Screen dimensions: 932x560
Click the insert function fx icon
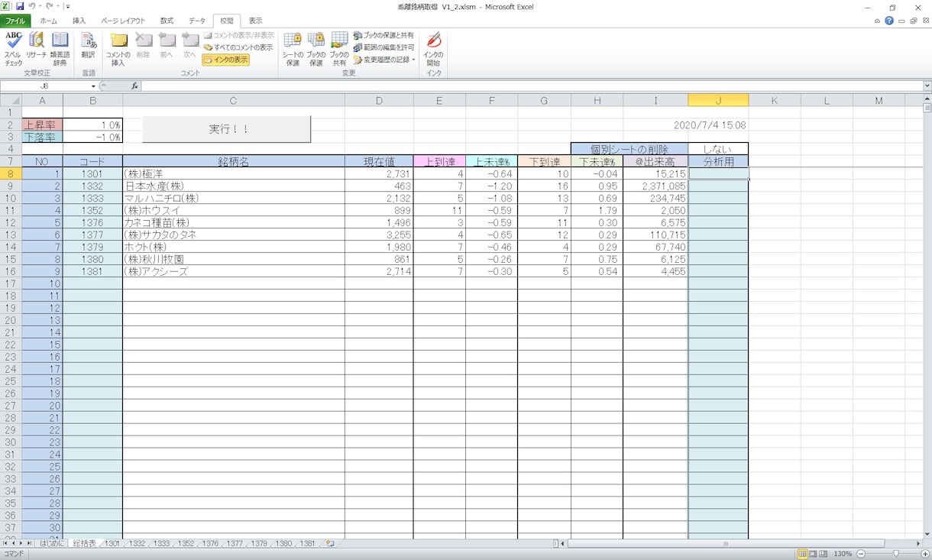point(134,86)
